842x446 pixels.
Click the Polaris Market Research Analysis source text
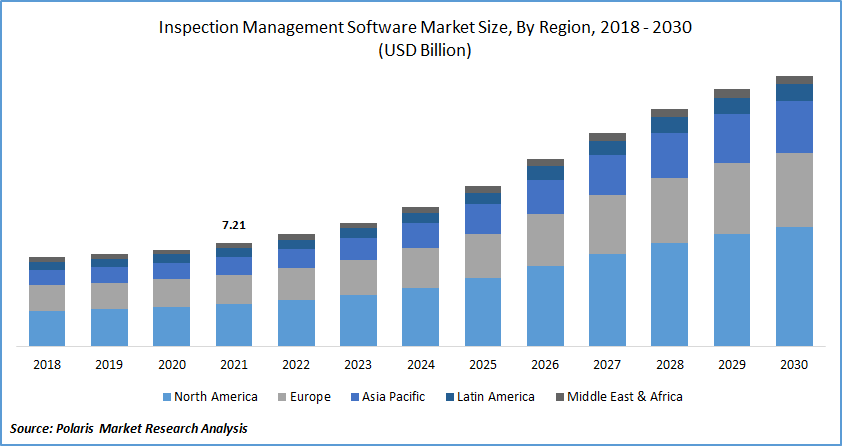coord(150,428)
